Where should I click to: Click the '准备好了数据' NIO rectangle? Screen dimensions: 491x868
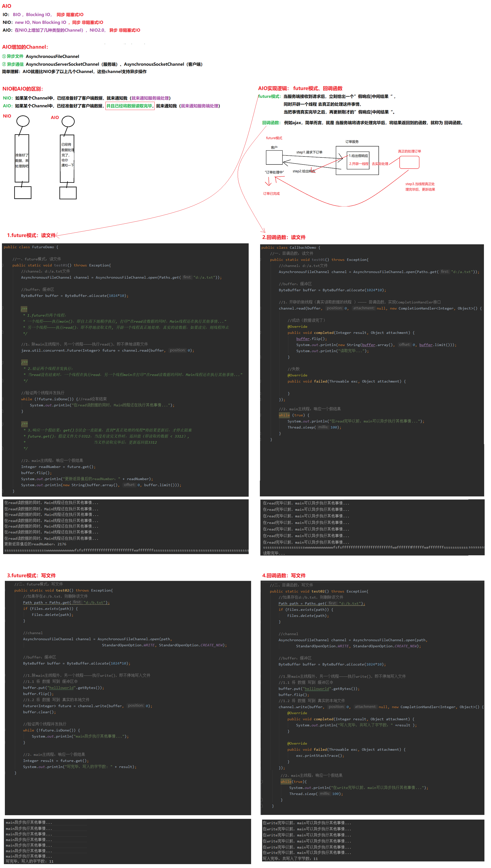click(22, 159)
